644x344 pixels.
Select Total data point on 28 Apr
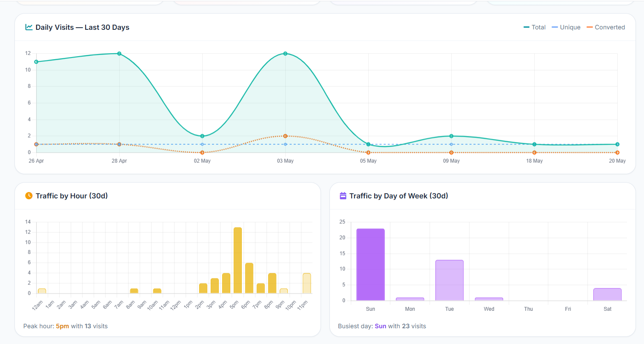tap(119, 54)
